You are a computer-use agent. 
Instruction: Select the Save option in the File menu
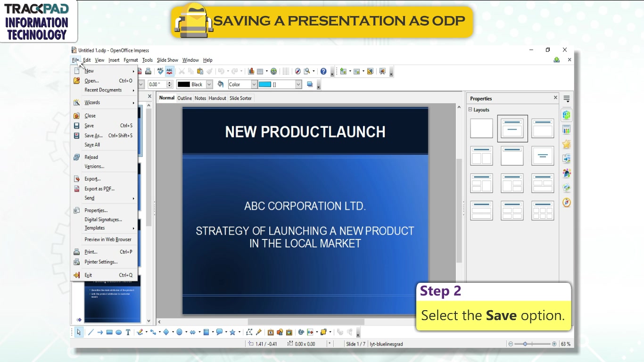[x=104, y=126]
